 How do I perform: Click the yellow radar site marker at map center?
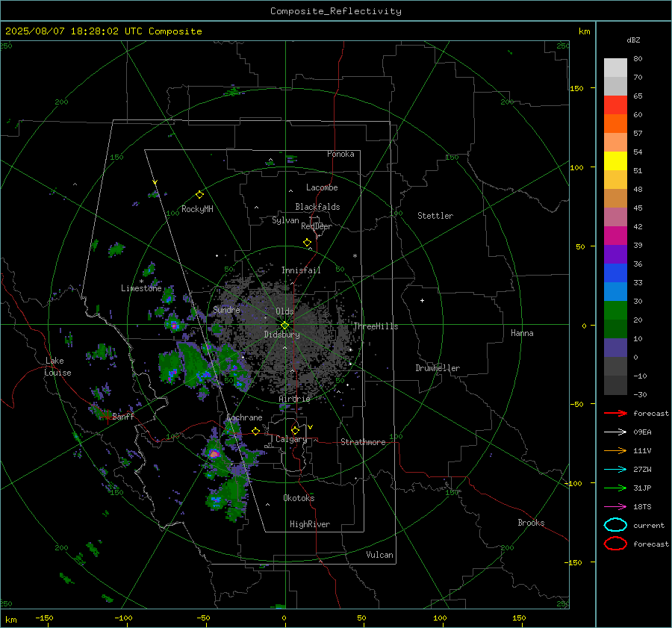[x=284, y=326]
